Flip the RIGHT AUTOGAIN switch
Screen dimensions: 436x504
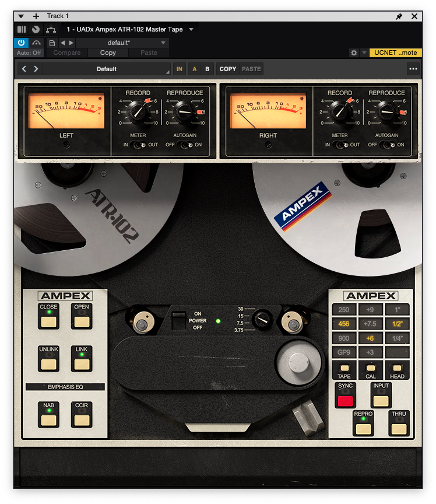click(x=387, y=145)
